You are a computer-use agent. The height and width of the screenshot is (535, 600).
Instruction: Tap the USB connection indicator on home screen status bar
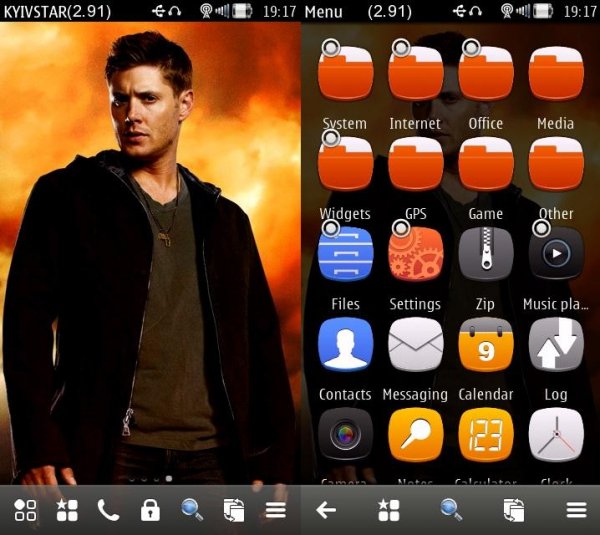tap(158, 11)
